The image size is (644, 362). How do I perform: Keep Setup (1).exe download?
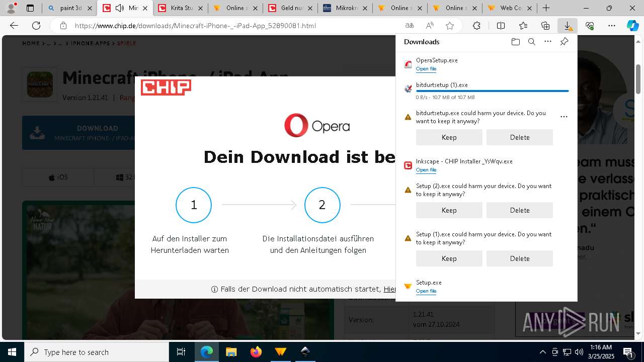point(449,258)
